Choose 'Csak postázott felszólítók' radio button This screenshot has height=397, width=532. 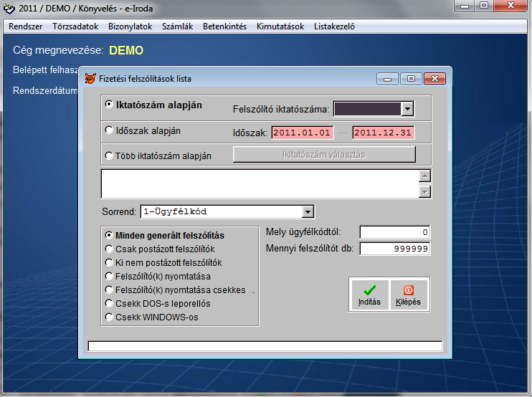pyautogui.click(x=110, y=249)
